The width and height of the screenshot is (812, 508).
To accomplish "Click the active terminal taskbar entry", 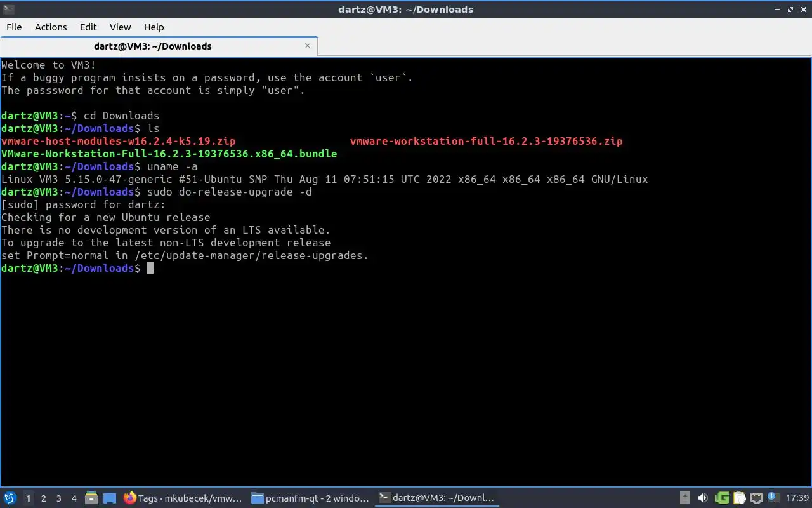I will (436, 498).
